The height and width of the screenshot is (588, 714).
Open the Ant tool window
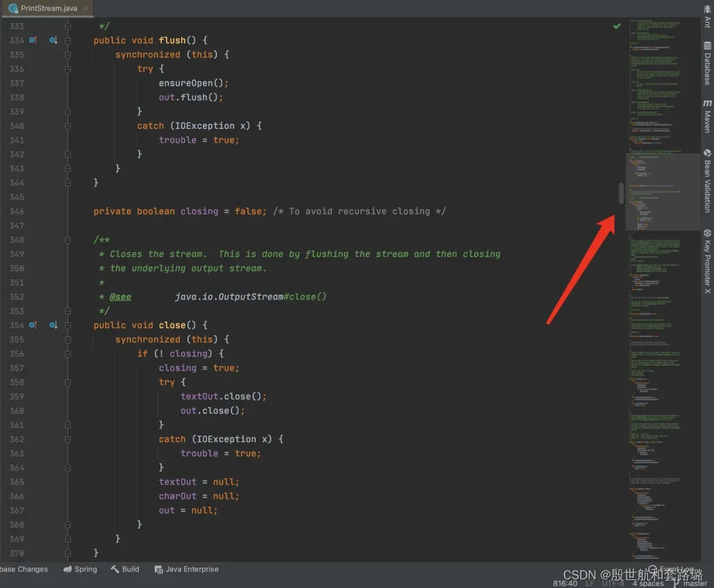[x=707, y=15]
